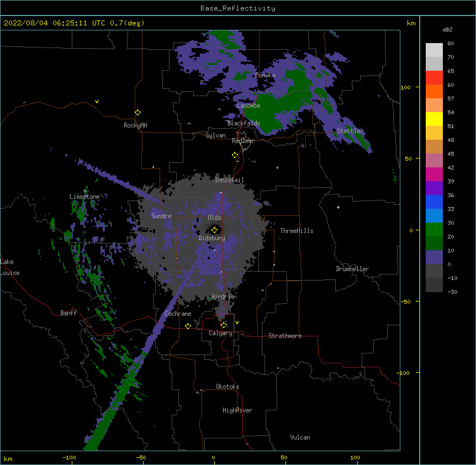Click the Innisfail town label
The width and height of the screenshot is (476, 465).
coord(229,180)
